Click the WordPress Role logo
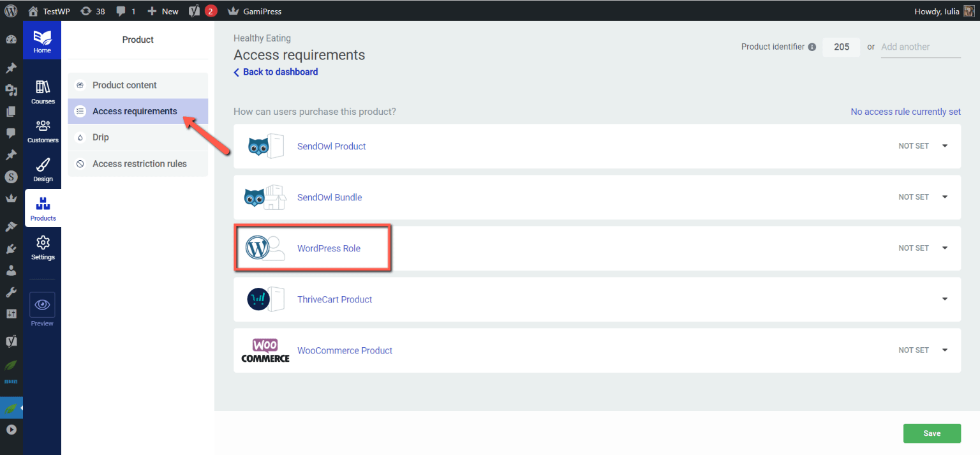The height and width of the screenshot is (455, 980). pyautogui.click(x=265, y=248)
